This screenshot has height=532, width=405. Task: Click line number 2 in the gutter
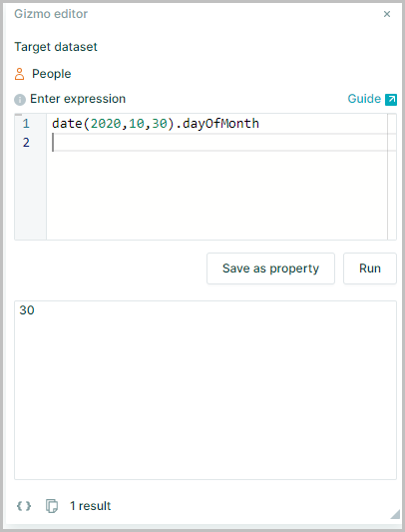click(26, 143)
